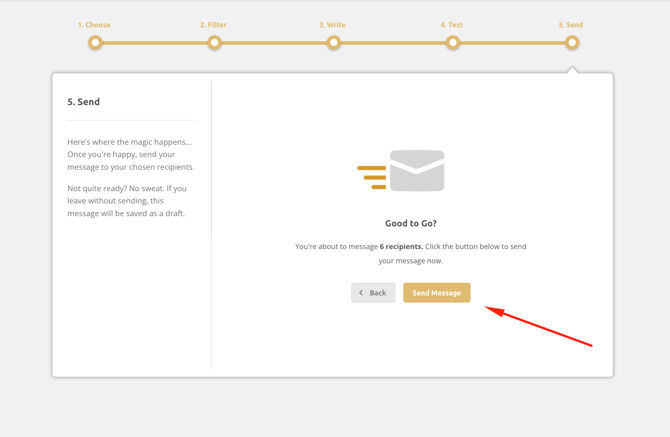Click the flying envelope icon
670x437 pixels.
(402, 171)
